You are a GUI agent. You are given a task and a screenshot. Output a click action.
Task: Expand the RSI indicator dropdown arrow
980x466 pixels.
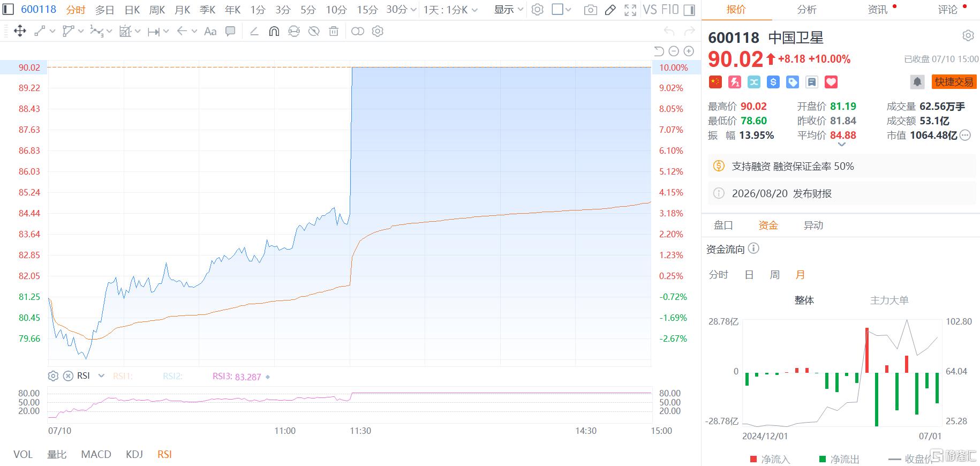(x=101, y=376)
